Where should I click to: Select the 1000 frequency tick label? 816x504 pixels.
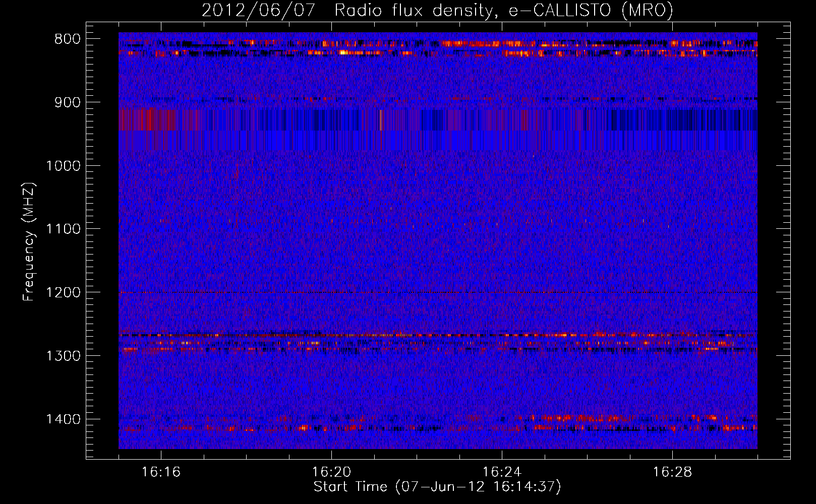(x=63, y=166)
